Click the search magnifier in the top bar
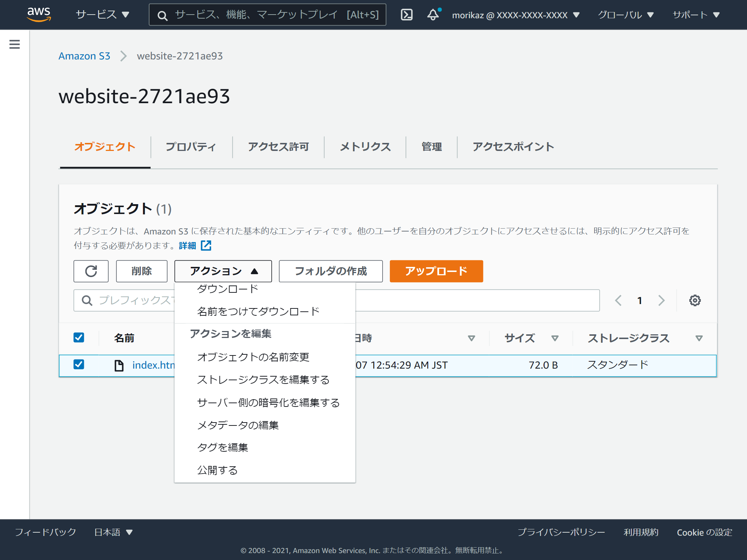 tap(162, 15)
